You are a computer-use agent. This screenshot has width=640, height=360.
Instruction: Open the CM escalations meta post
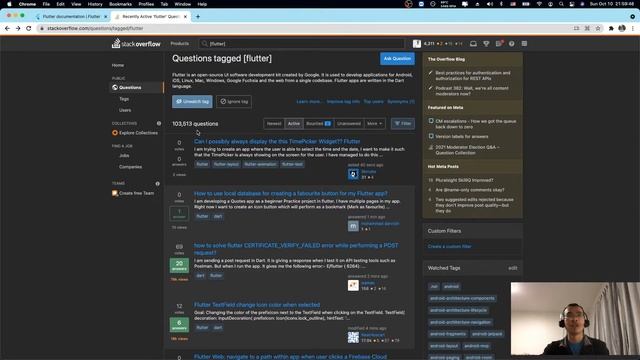[476, 124]
